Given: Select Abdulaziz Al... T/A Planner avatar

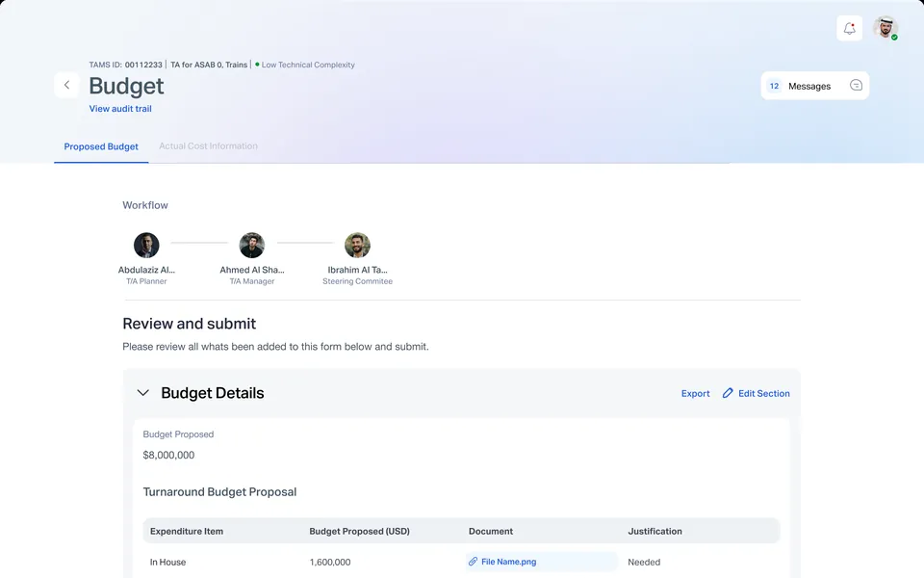Looking at the screenshot, I should point(146,246).
